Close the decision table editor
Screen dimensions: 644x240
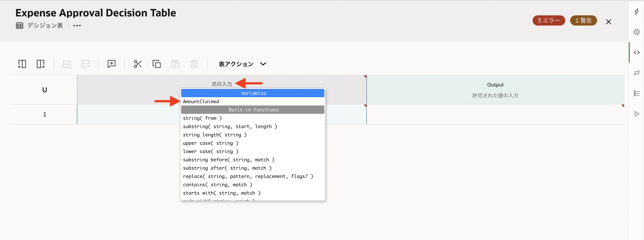(x=609, y=22)
